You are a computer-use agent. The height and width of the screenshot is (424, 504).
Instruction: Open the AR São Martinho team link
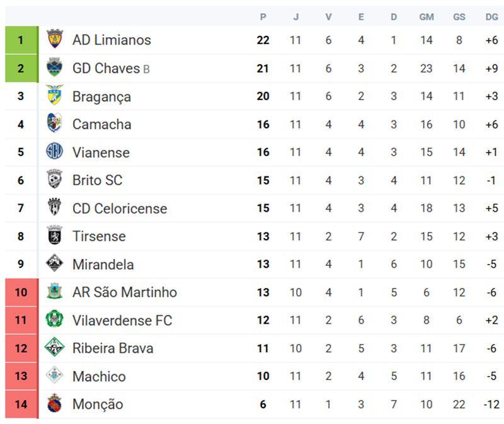pyautogui.click(x=125, y=292)
